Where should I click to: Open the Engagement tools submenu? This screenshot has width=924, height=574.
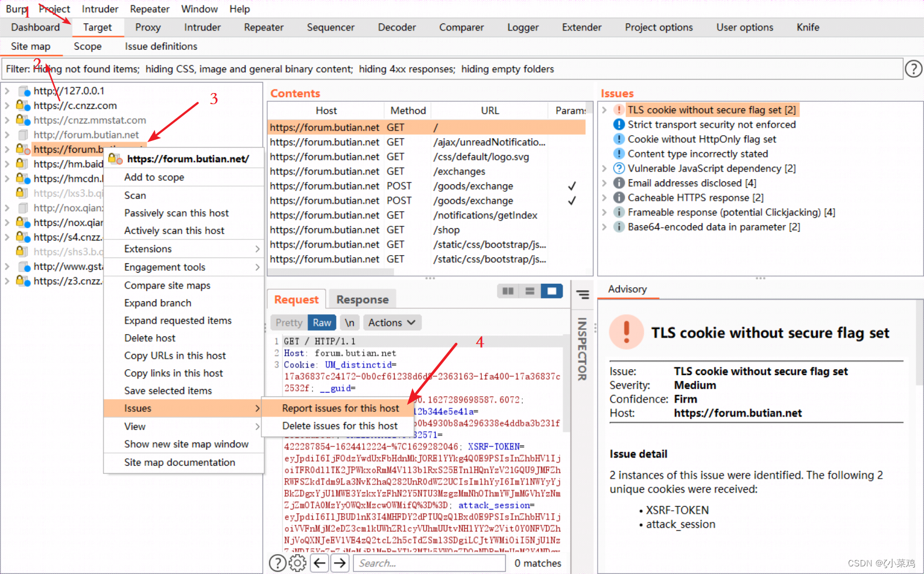point(184,267)
